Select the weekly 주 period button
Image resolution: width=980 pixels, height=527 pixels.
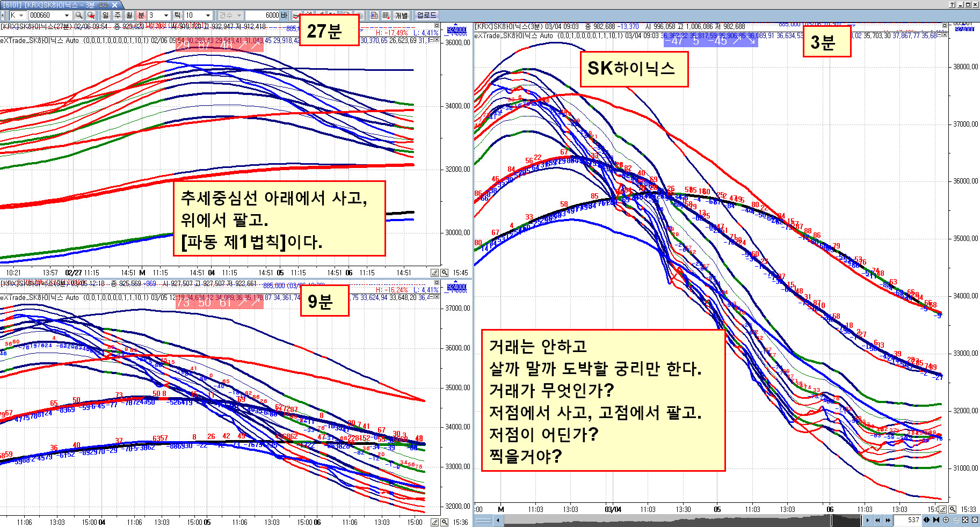click(x=118, y=15)
